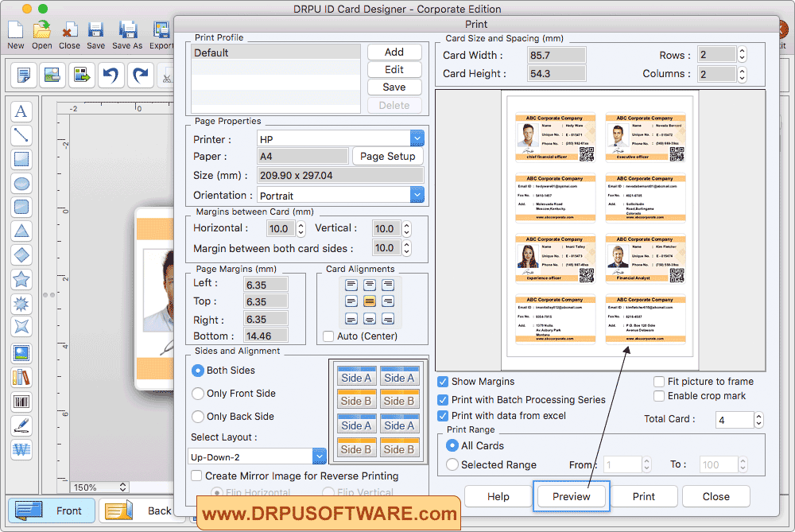Screen dimensions: 795x532
Task: Enable Create Mirror Image for Reverse Printing
Action: point(196,476)
